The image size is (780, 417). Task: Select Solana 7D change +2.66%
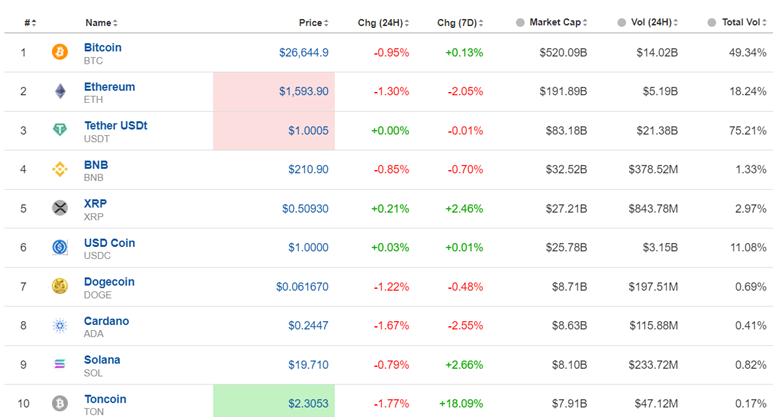464,365
